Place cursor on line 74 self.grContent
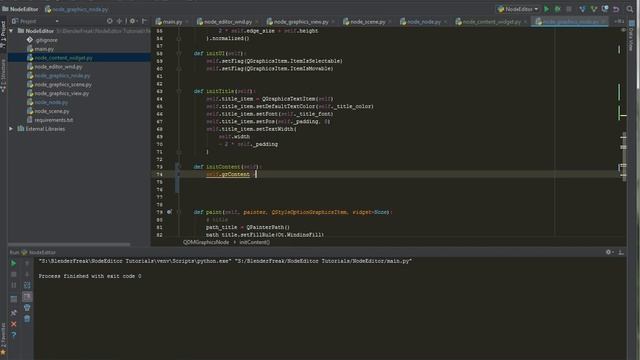The width and height of the screenshot is (640, 360). point(228,174)
